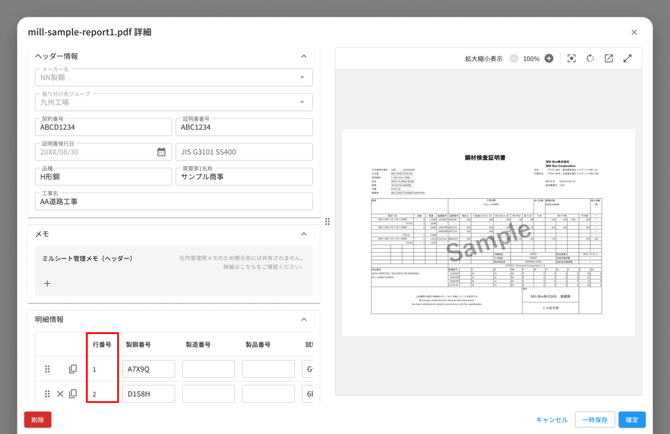Collapse the メモ section
670x434 pixels.
pos(304,234)
